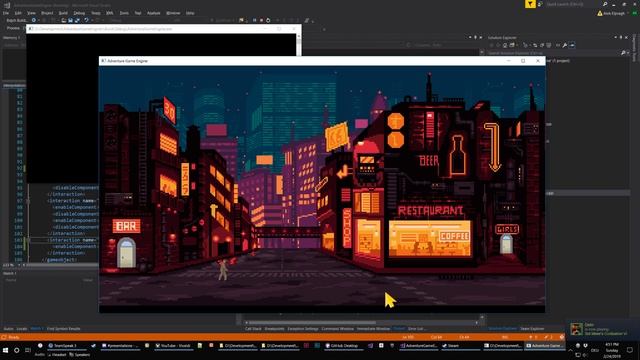Viewport: 640px width, 360px height.
Task: Open the Edit menu
Action: [x=18, y=13]
